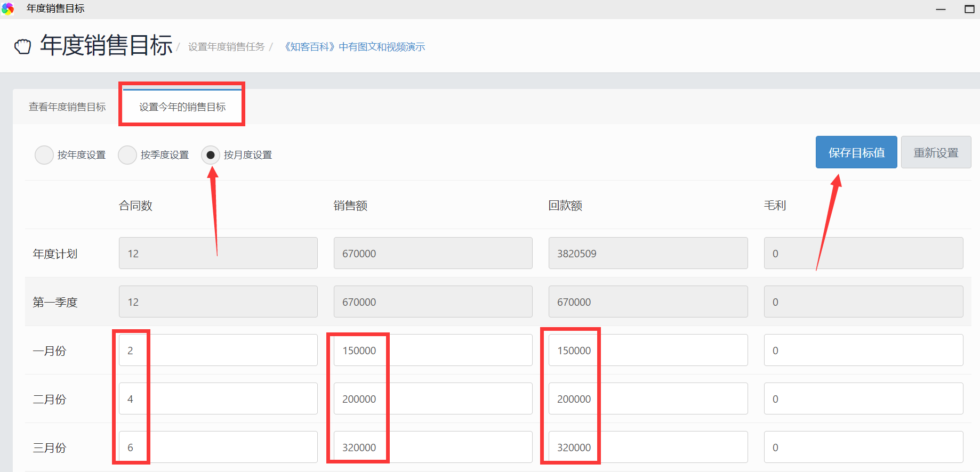This screenshot has width=980, height=472.
Task: Click the 三月份 row label
Action: [x=50, y=448]
